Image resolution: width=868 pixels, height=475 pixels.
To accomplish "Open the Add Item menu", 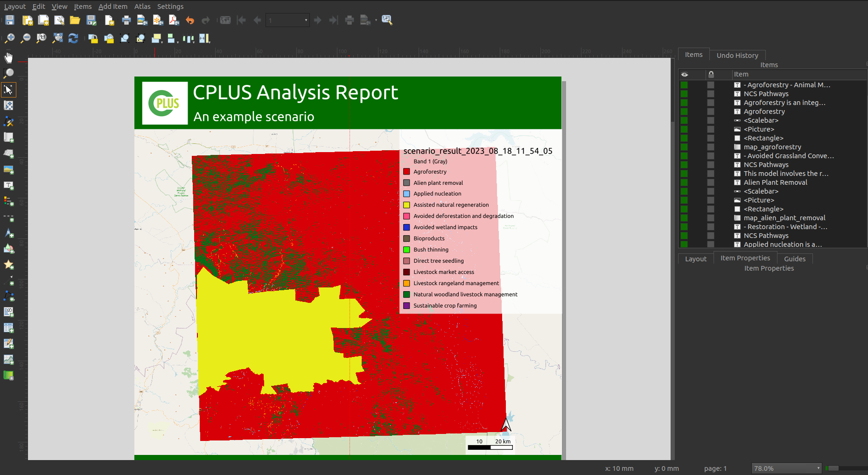I will 113,7.
